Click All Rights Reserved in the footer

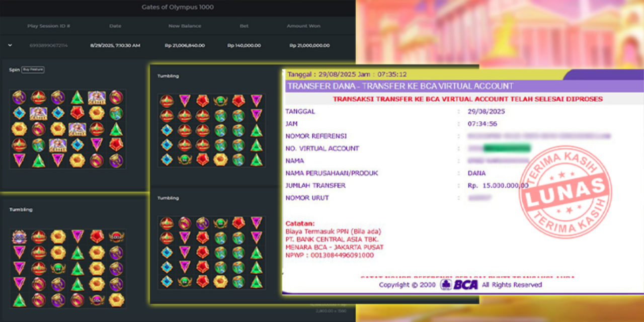click(512, 285)
